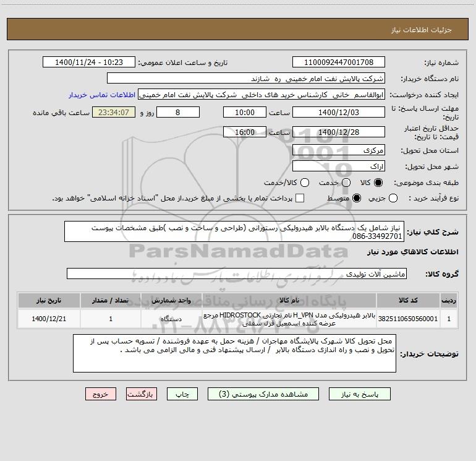Click the بازگشت back button
Image resolution: width=476 pixels, height=461 pixels.
click(142, 394)
